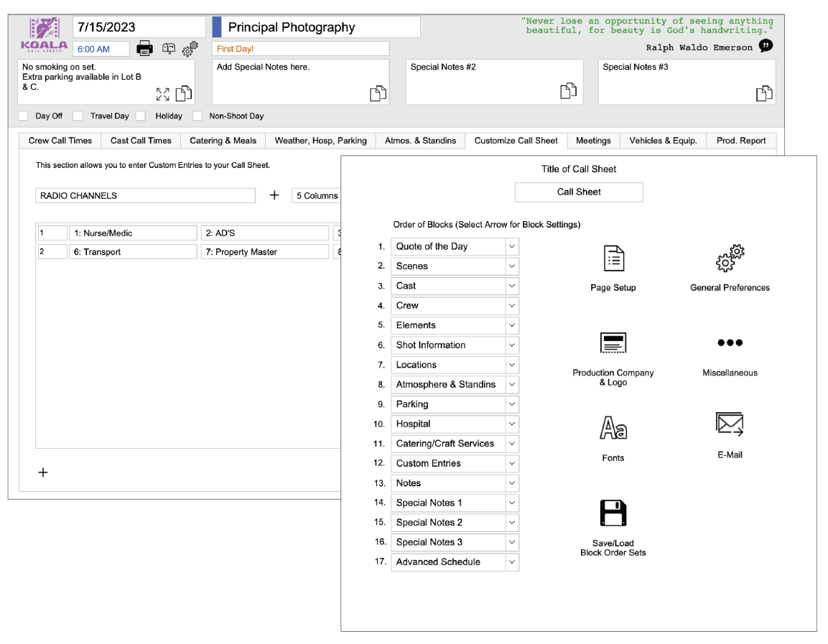Click the Page Setup icon
Viewport: 828px width, 644px height.
613,258
